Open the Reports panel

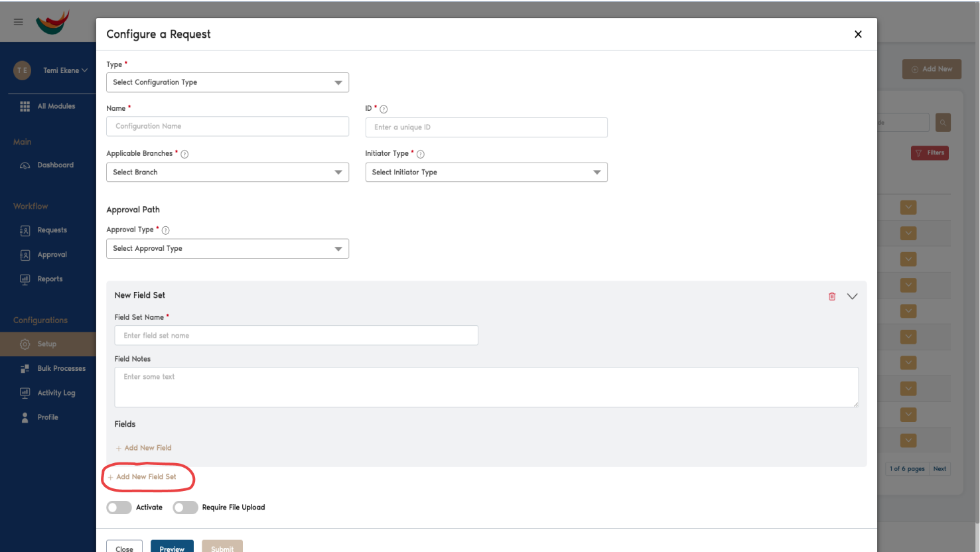coord(25,279)
